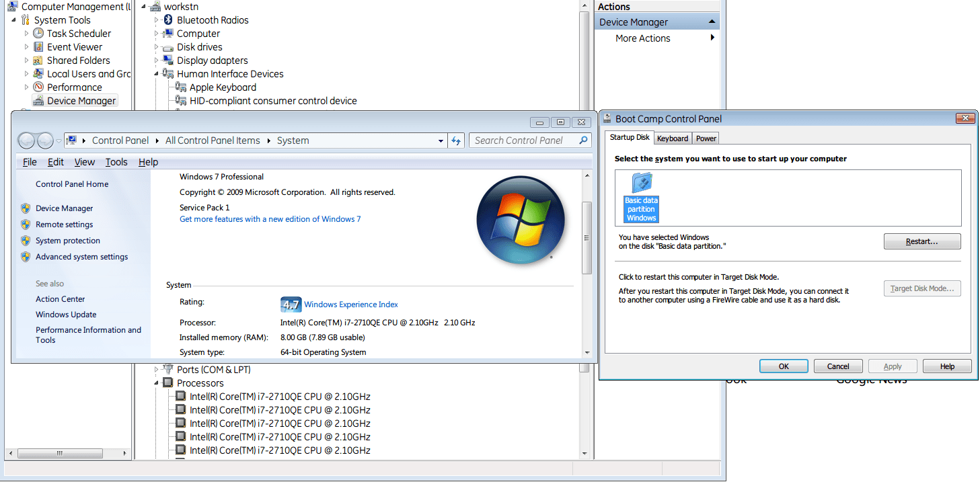
Task: Click the Restart... button in Boot Camp
Action: pyautogui.click(x=922, y=241)
